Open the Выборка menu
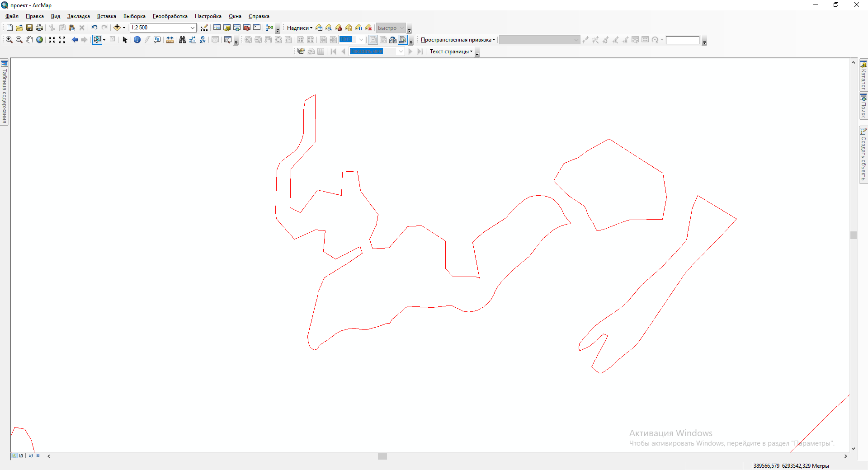Image resolution: width=868 pixels, height=470 pixels. point(134,16)
